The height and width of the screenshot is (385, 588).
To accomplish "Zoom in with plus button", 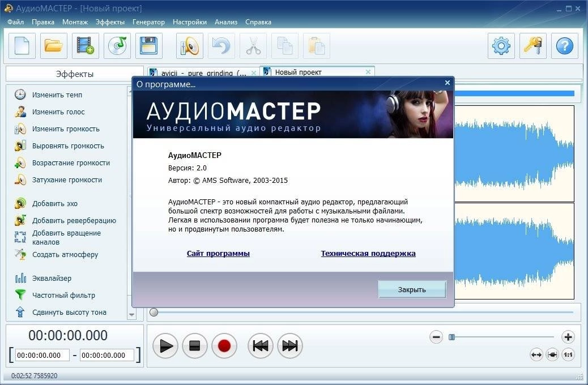I will [568, 337].
